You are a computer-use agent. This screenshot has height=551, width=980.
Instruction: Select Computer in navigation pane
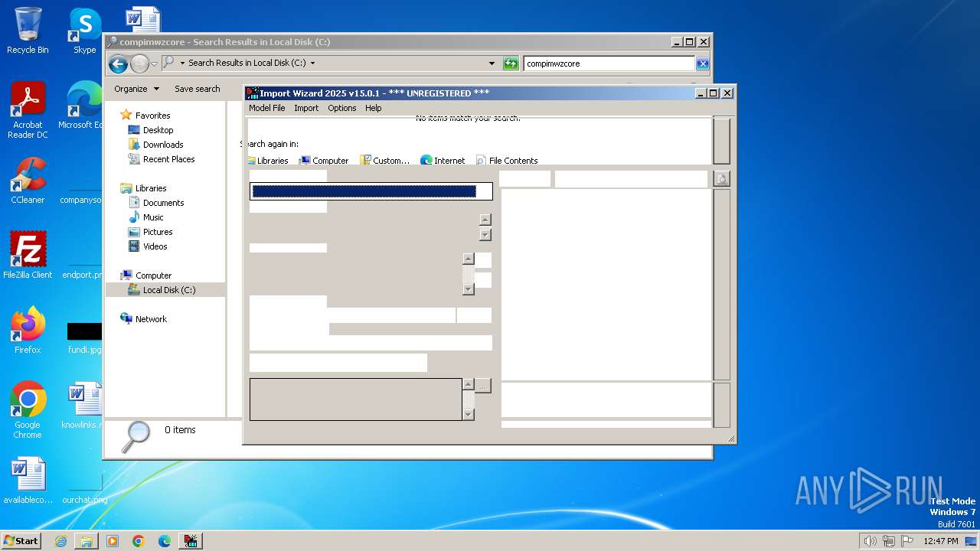pos(153,275)
